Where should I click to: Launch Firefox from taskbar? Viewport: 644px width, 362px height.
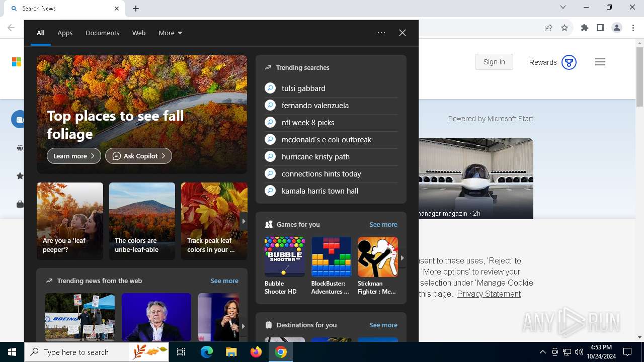256,352
